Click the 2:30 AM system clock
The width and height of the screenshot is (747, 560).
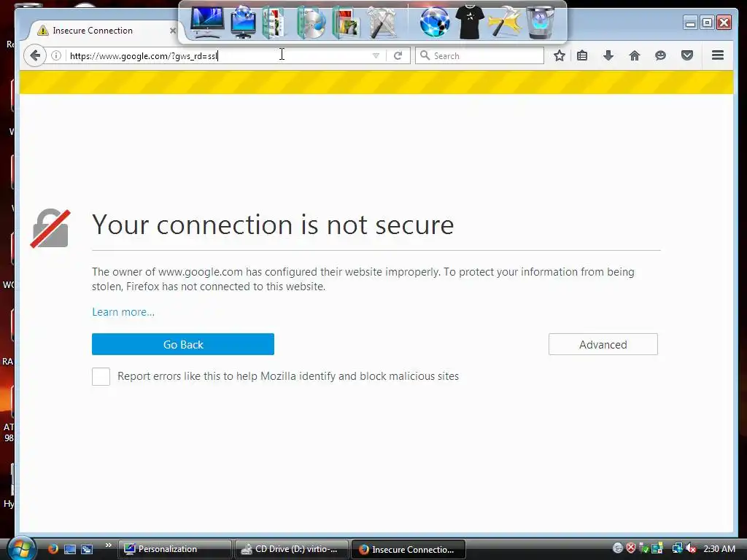tap(719, 548)
